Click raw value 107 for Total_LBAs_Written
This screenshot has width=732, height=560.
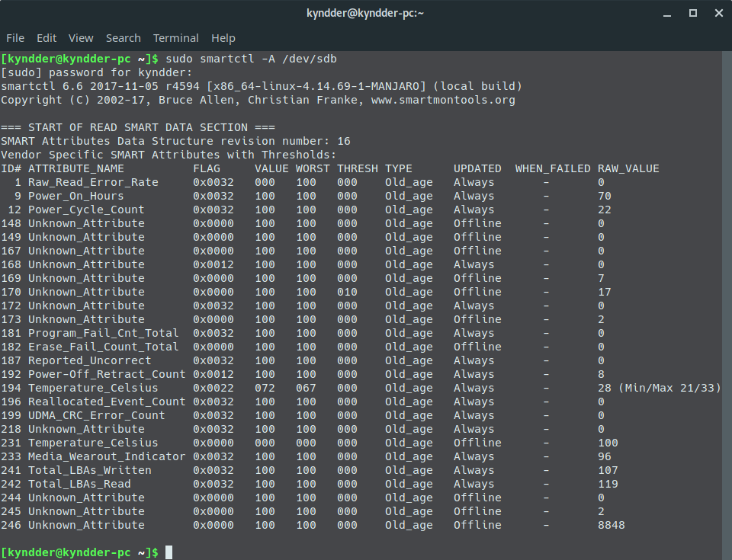(608, 470)
